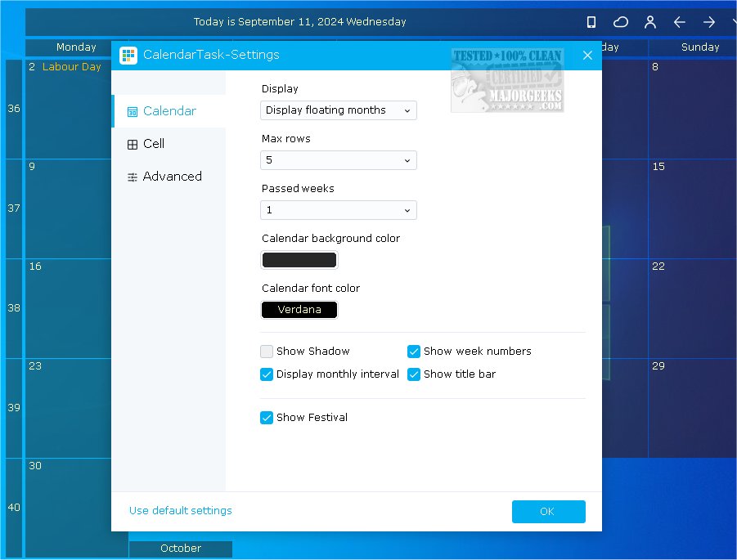Click the Calendar tab icon in sidebar
The height and width of the screenshot is (560, 737).
point(133,112)
